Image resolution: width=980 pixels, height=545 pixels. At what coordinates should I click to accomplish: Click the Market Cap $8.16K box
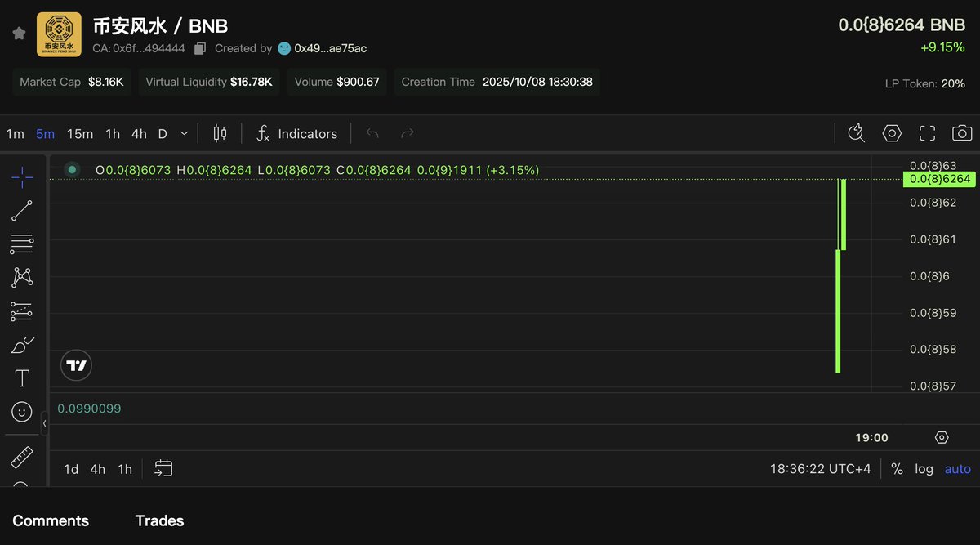(71, 82)
